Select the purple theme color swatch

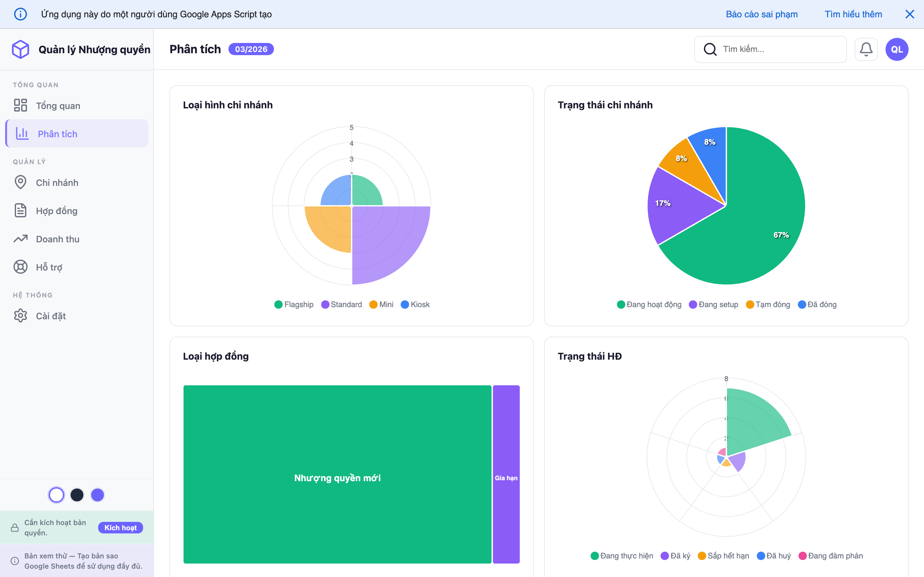click(97, 495)
